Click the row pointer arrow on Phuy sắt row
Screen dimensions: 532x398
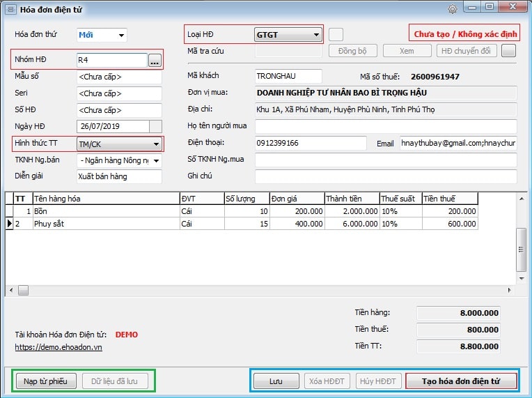coord(9,224)
